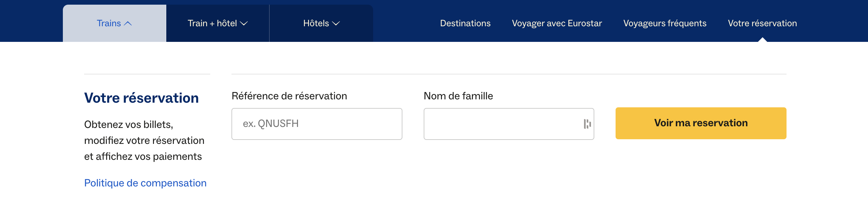The height and width of the screenshot is (212, 868).
Task: Focus the Nom de famille text box
Action: tap(502, 124)
